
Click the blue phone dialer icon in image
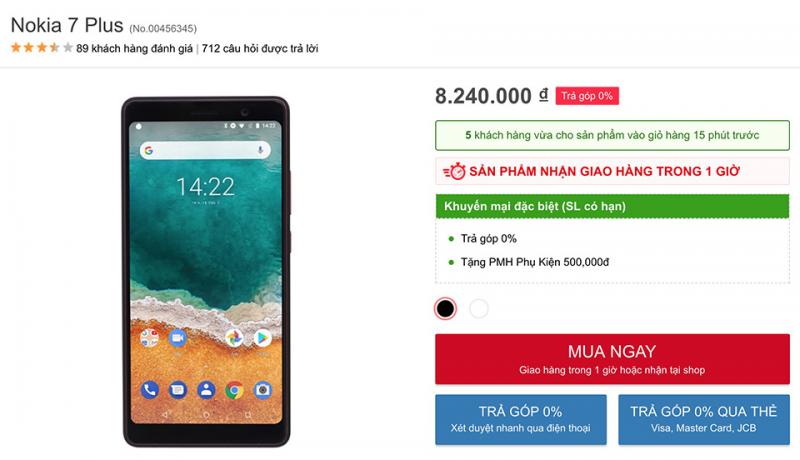click(149, 390)
